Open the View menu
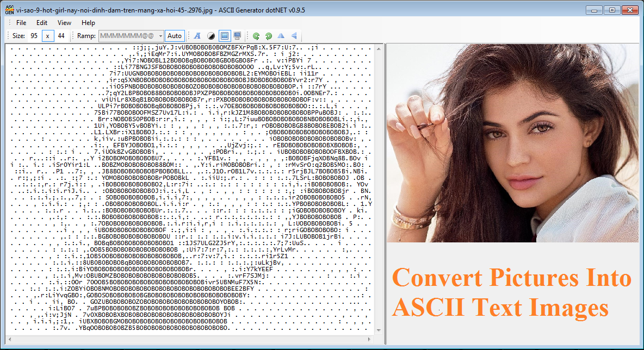 (x=64, y=23)
